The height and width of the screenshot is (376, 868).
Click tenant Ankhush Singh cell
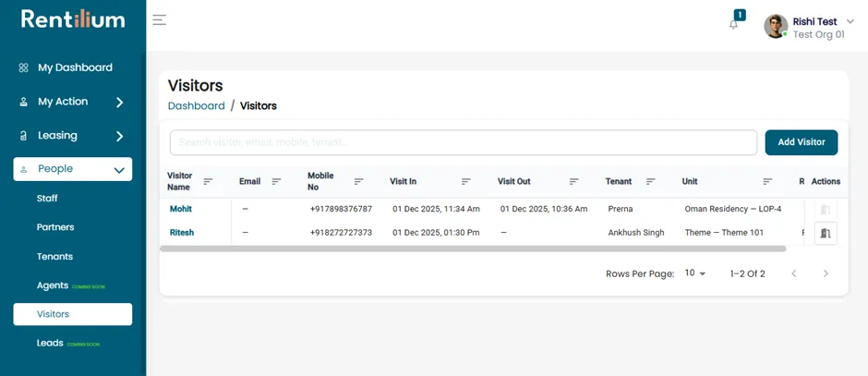pyautogui.click(x=636, y=233)
